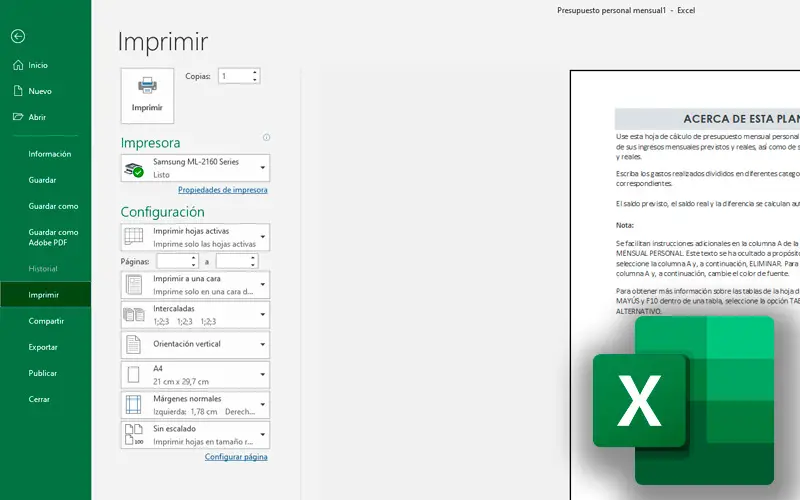Click the scaling 100 pages icon

click(x=134, y=435)
